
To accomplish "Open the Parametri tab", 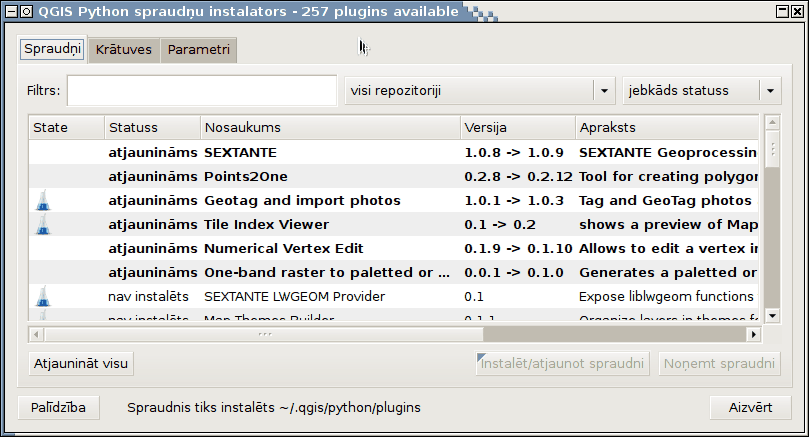I will pyautogui.click(x=199, y=50).
